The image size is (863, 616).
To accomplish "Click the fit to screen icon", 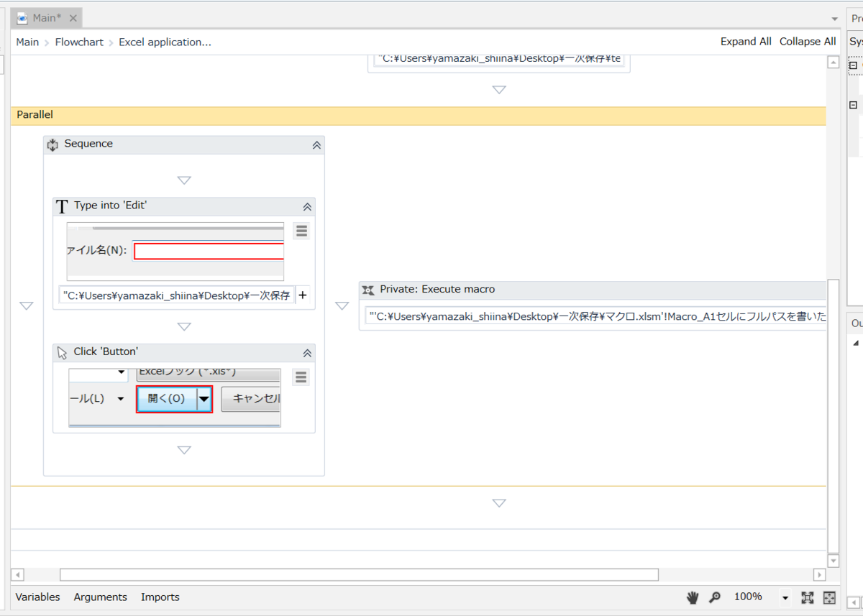I will [x=807, y=597].
